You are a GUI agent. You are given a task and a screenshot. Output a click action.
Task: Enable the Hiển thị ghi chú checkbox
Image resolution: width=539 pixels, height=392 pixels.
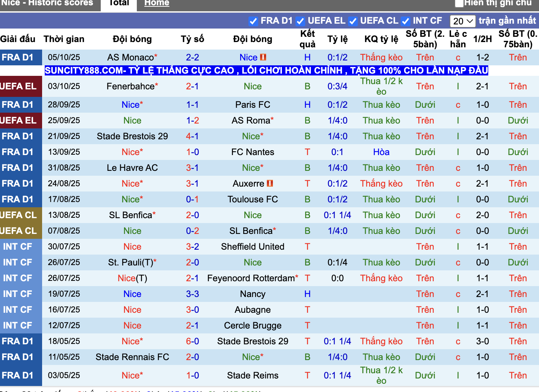pyautogui.click(x=459, y=3)
